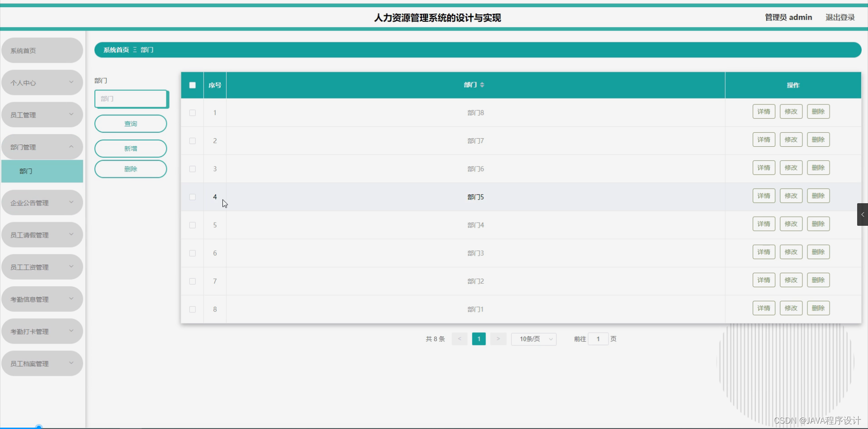
Task: Open 系统首页 in the sidebar
Action: coord(42,51)
